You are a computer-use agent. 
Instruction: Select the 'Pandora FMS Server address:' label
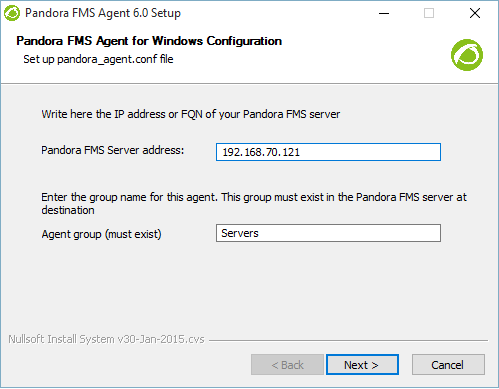113,150
